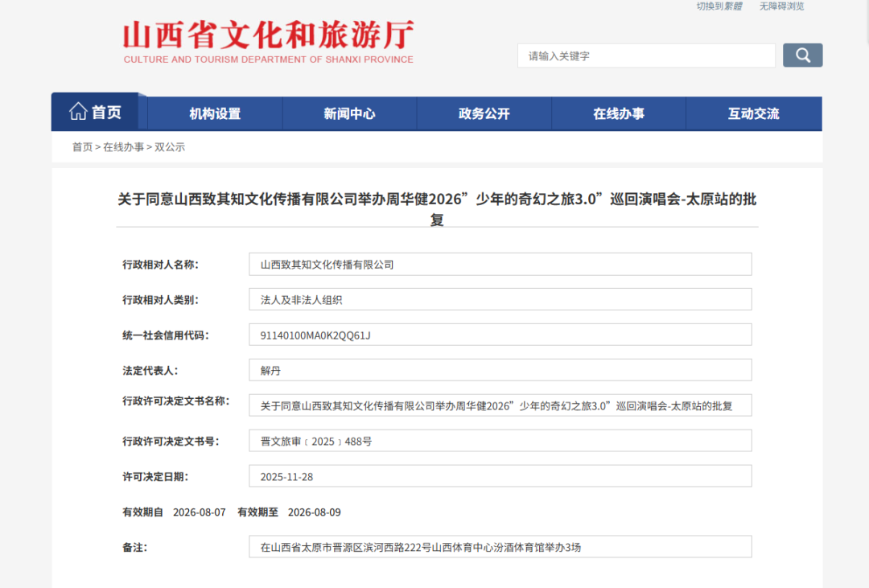This screenshot has width=869, height=588.
Task: Open the 在线办事 navigation menu
Action: (619, 113)
